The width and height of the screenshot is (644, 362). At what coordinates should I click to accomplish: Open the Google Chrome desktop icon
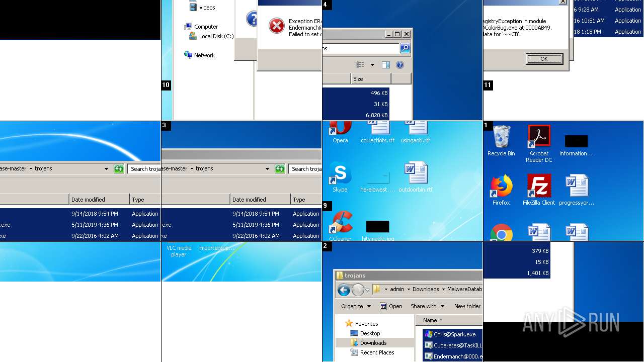[501, 232]
